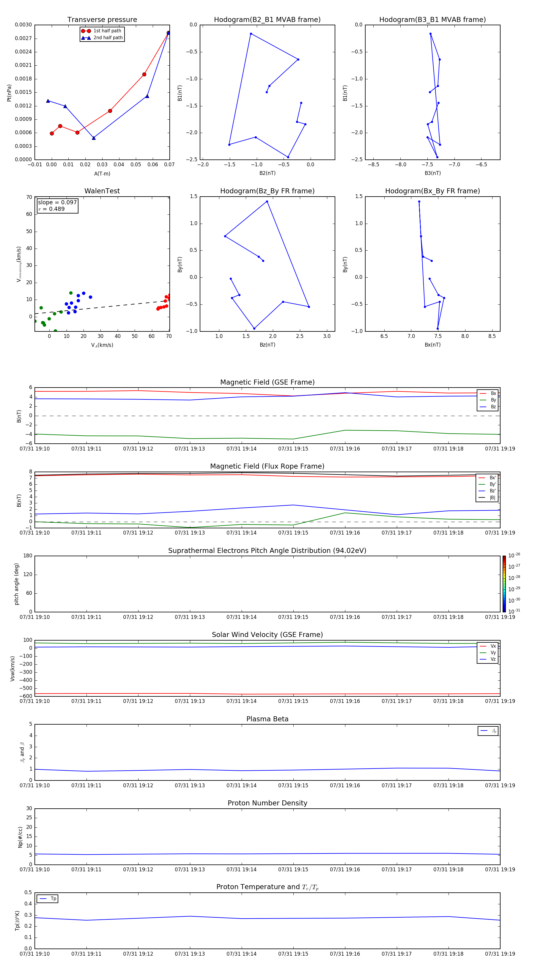Click the dashed fit line in WalenTest
535x980 pixels.
(x=102, y=307)
